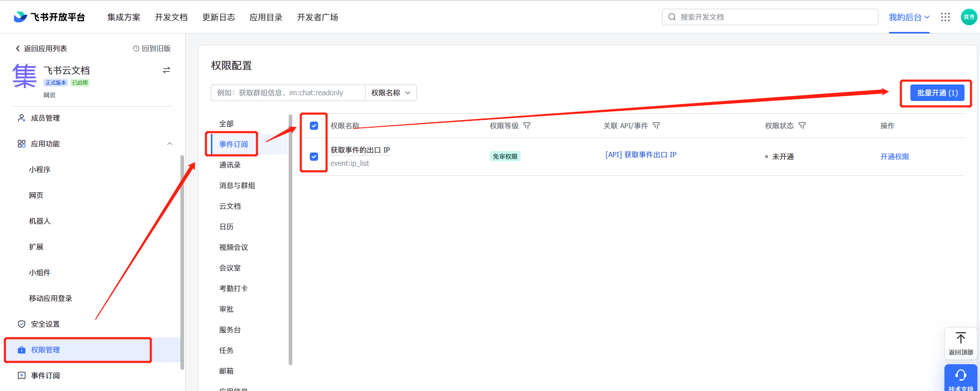This screenshot has height=391, width=980.
Task: Open the apps grid icon
Action: tap(945, 17)
